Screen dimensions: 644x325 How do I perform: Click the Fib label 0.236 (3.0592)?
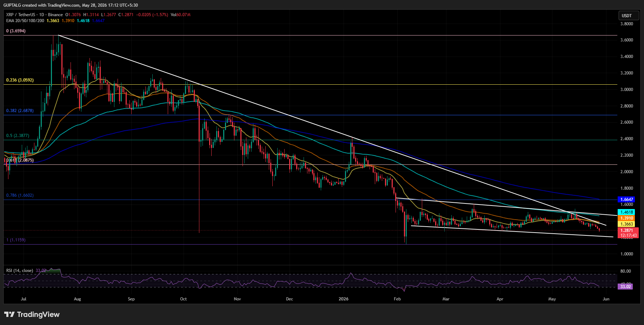click(x=20, y=80)
